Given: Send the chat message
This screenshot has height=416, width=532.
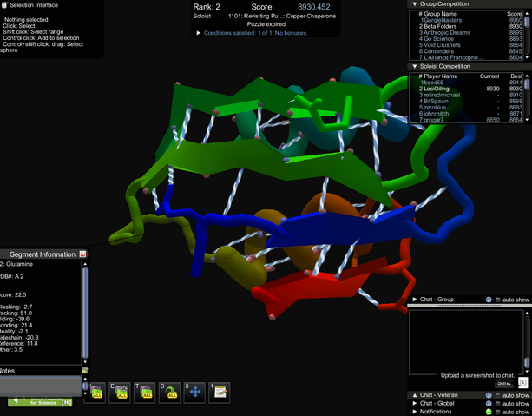Looking at the screenshot, I should 504,383.
